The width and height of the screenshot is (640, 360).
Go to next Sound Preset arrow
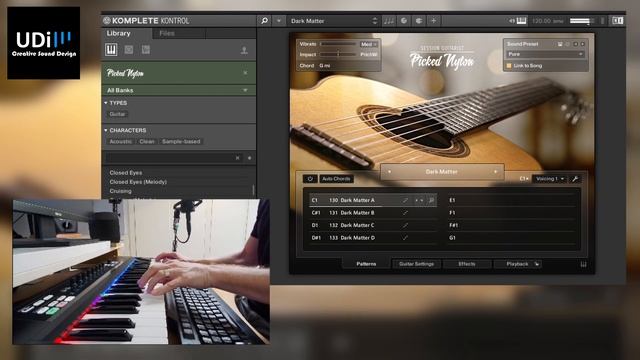(582, 44)
